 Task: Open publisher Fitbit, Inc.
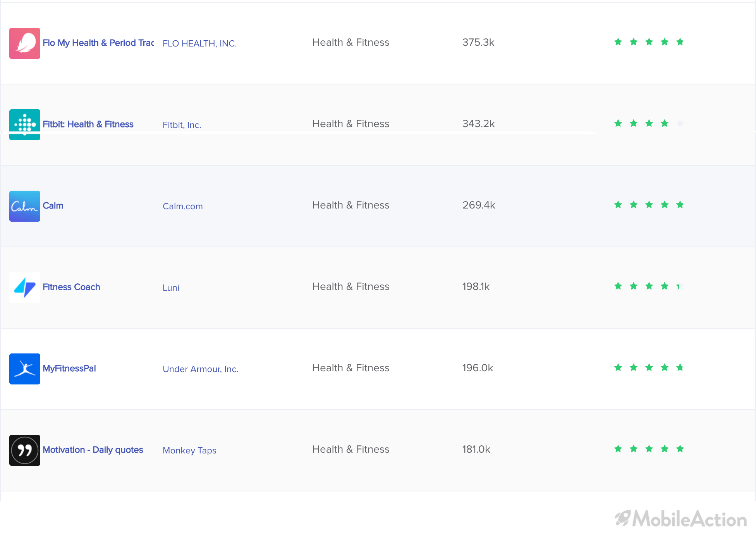182,125
